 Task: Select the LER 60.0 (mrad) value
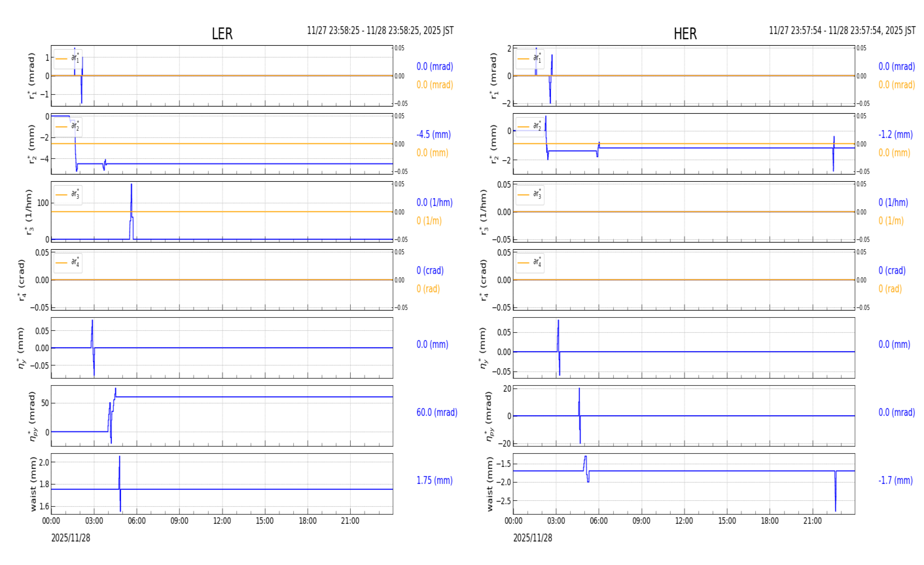coord(437,413)
